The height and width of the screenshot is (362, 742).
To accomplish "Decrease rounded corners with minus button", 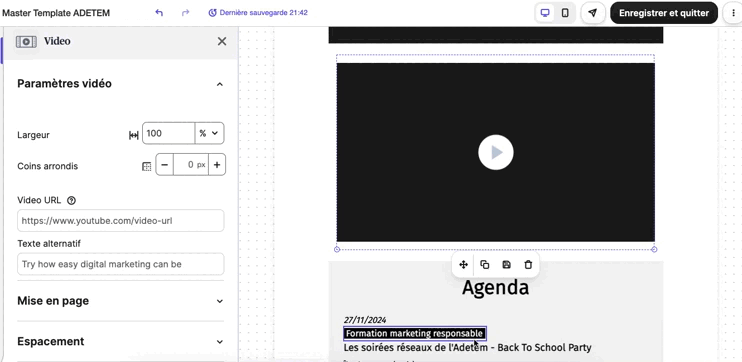I will click(165, 165).
